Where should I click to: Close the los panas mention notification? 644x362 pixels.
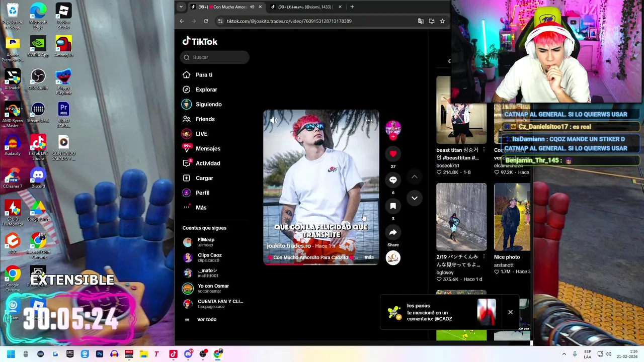click(x=510, y=312)
